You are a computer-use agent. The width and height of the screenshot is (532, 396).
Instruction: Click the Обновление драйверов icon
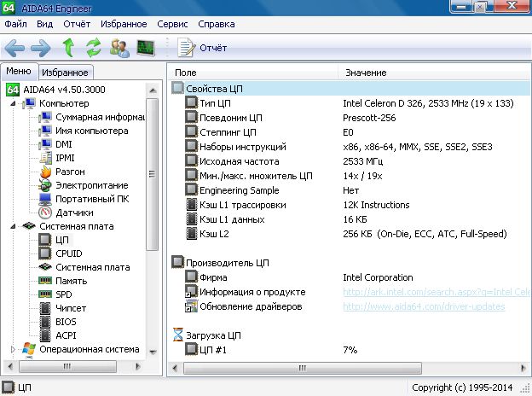click(191, 306)
